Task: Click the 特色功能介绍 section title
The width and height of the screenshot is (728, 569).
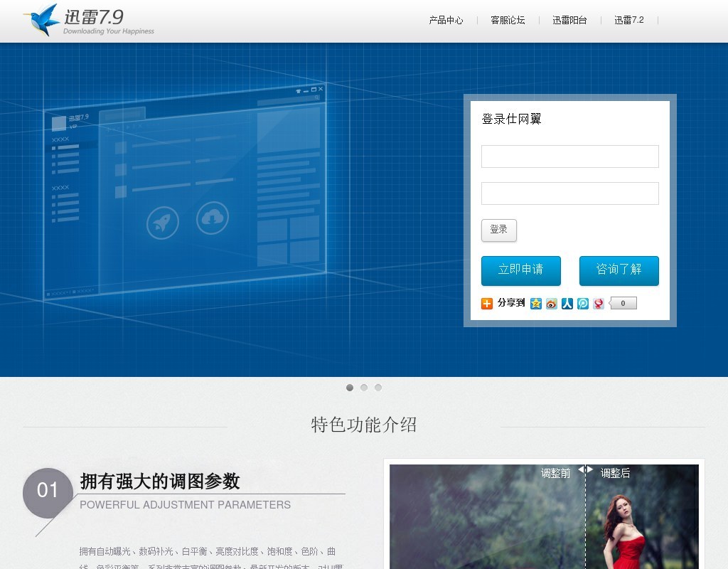Action: [x=363, y=425]
